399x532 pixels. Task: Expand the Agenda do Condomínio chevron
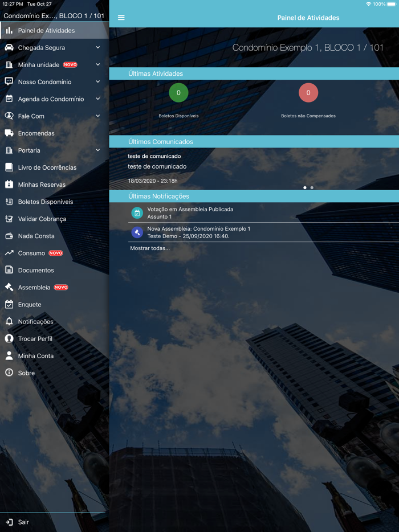point(98,99)
